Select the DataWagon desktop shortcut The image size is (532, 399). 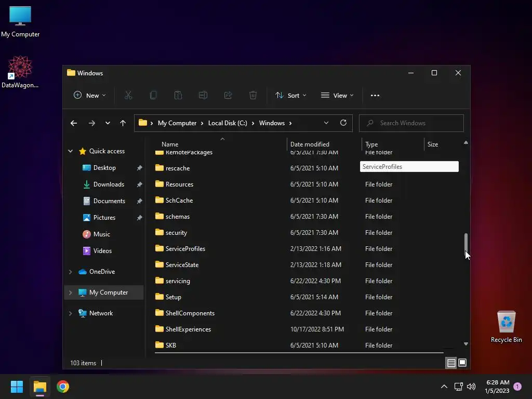click(x=20, y=72)
